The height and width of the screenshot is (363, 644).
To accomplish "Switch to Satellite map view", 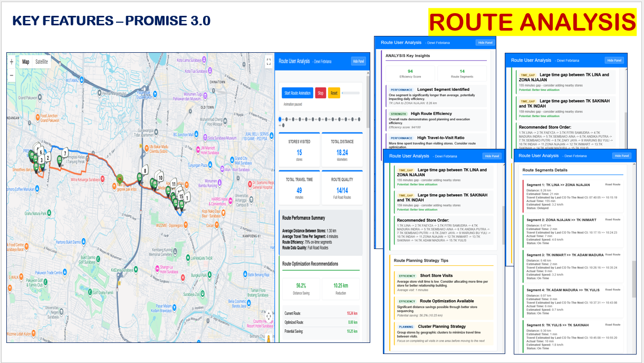I will [x=42, y=62].
